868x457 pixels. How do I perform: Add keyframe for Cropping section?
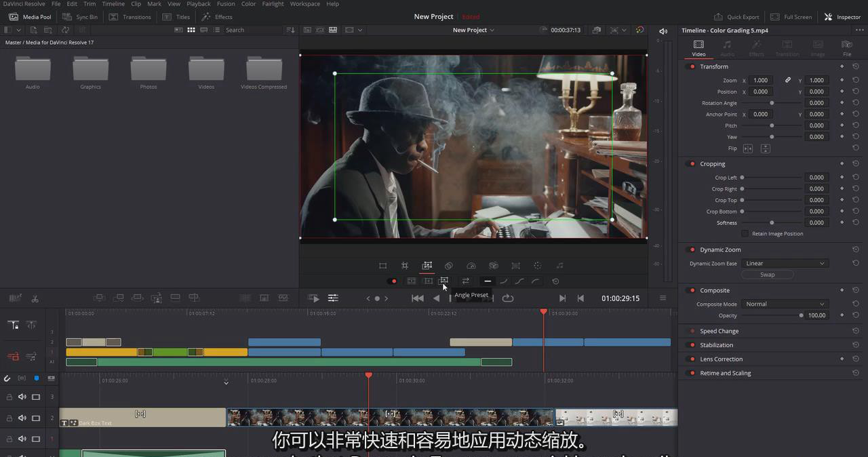click(x=842, y=163)
